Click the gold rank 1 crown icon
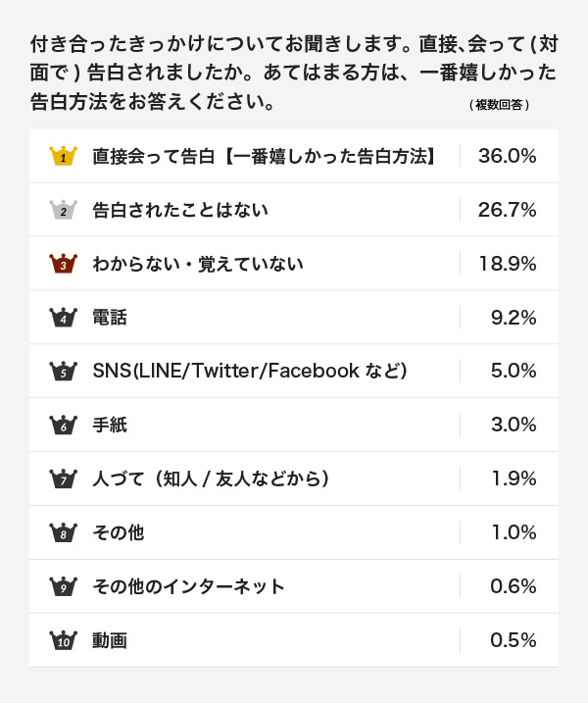Viewport: 588px width, 703px height. pos(63,156)
